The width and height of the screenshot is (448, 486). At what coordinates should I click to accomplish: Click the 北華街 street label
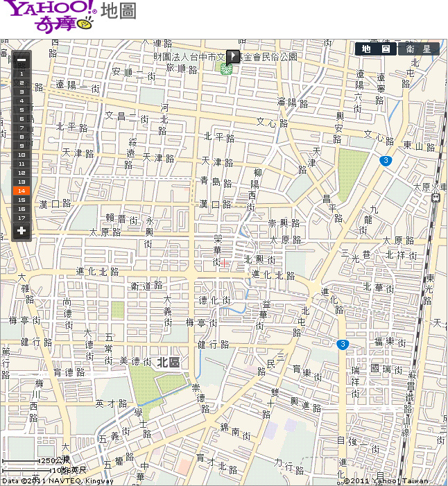[x=379, y=287]
